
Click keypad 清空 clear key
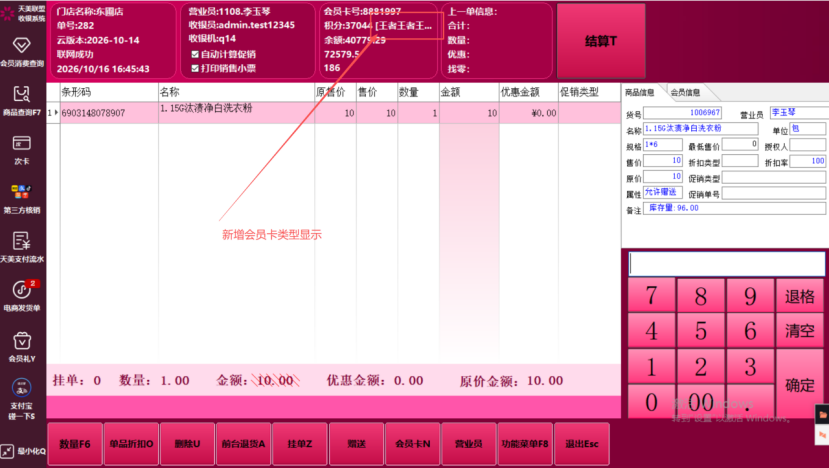pos(799,331)
